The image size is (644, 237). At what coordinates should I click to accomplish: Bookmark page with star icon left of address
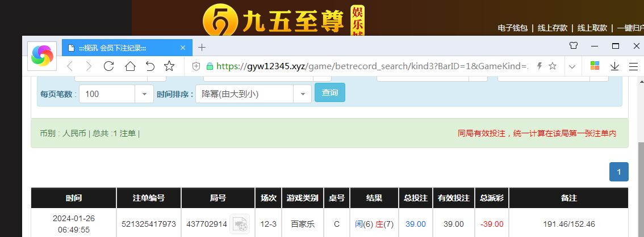[169, 66]
